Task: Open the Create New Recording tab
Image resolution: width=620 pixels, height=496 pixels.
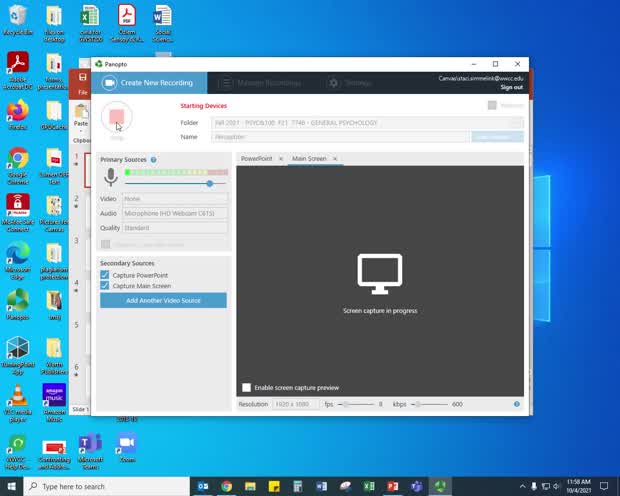Action: [149, 83]
